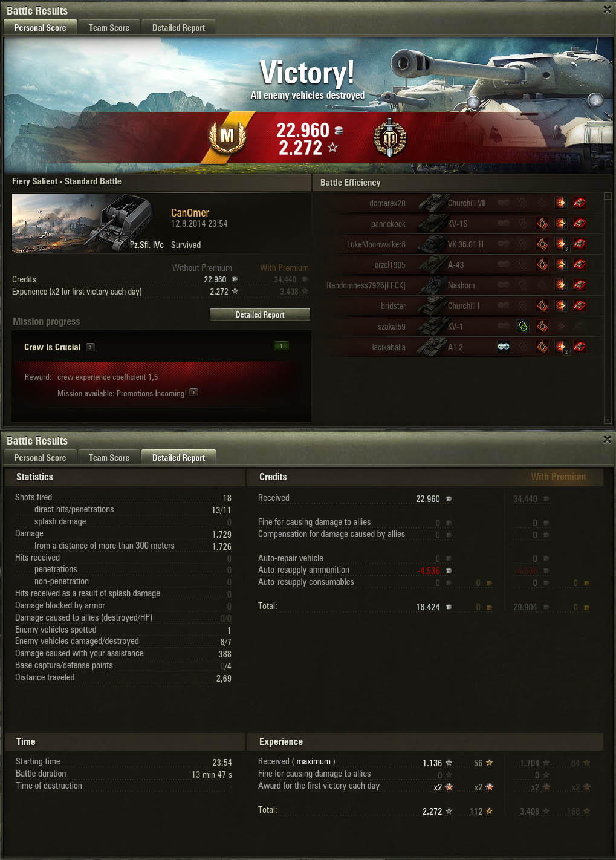Click the critical hit icon for pannekoek
The image size is (616, 860).
[x=542, y=224]
